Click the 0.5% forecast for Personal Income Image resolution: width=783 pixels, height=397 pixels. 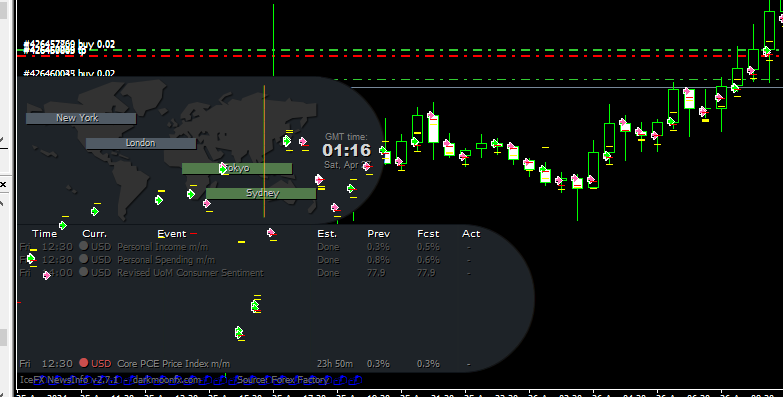click(428, 247)
